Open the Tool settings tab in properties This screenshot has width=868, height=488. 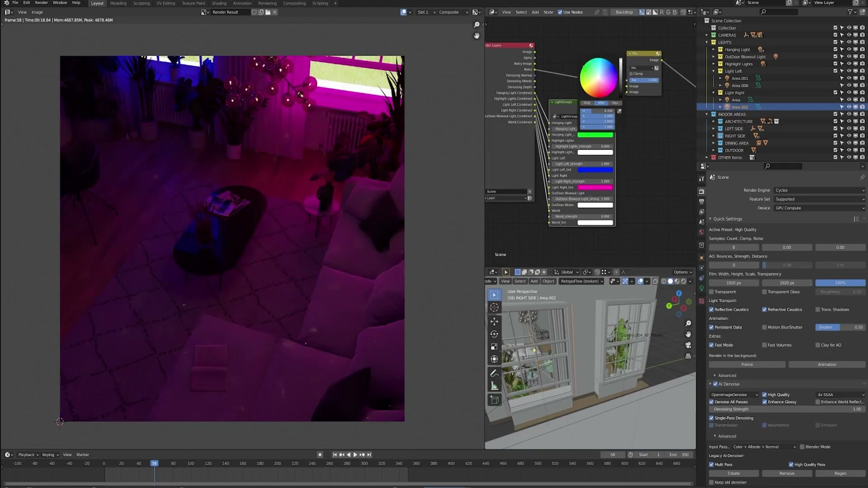point(701,178)
